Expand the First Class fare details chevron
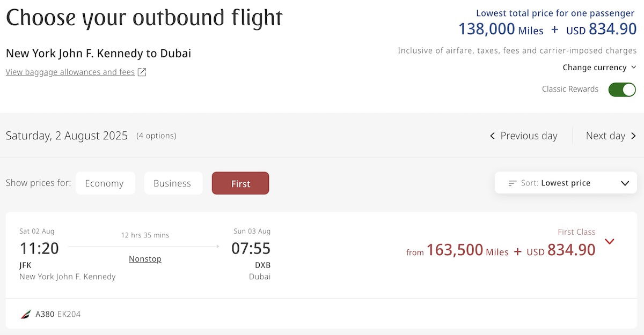The height and width of the screenshot is (335, 644). [609, 241]
